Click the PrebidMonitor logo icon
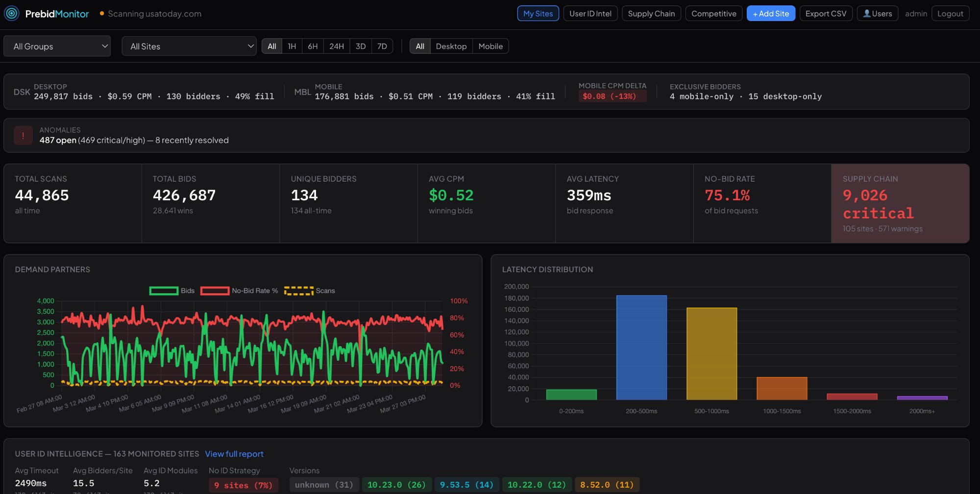The width and height of the screenshot is (980, 494). pos(12,14)
